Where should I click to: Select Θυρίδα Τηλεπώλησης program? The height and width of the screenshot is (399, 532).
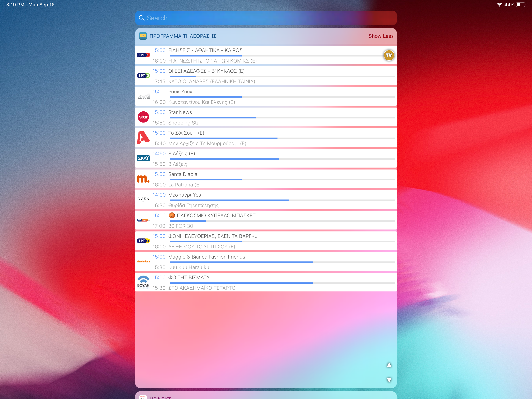193,206
